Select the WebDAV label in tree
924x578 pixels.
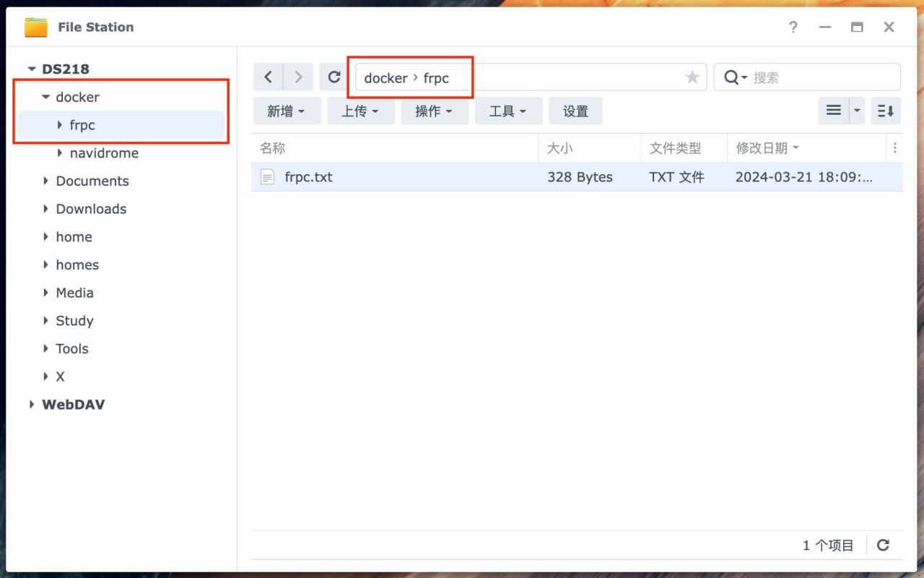[x=73, y=405]
